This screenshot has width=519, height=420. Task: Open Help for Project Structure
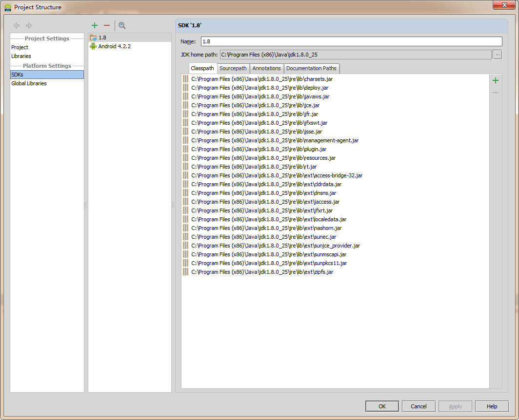tap(492, 406)
